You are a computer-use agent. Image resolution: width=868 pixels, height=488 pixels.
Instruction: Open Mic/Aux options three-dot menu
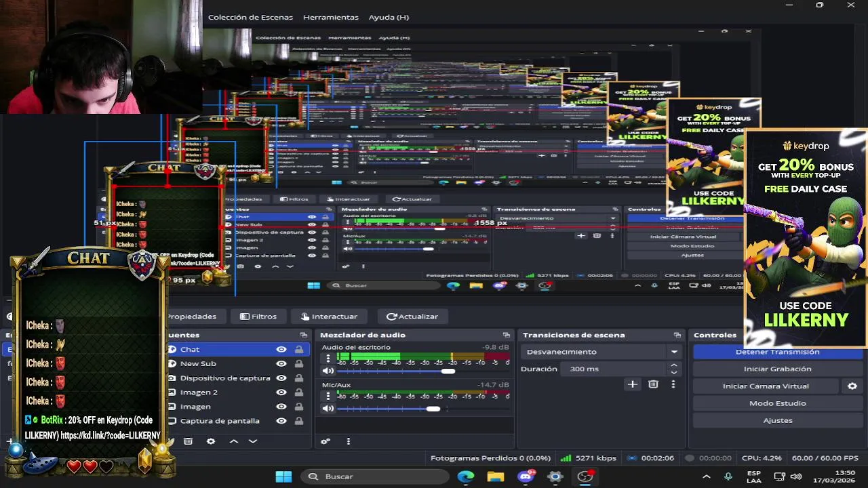tap(328, 396)
